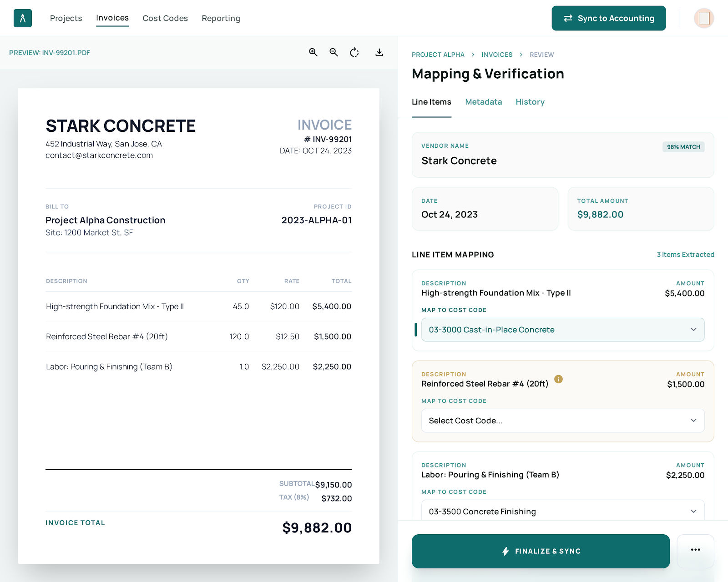The height and width of the screenshot is (582, 728).
Task: Click the info icon beside Reinforced Steel Rebar
Action: pos(558,379)
